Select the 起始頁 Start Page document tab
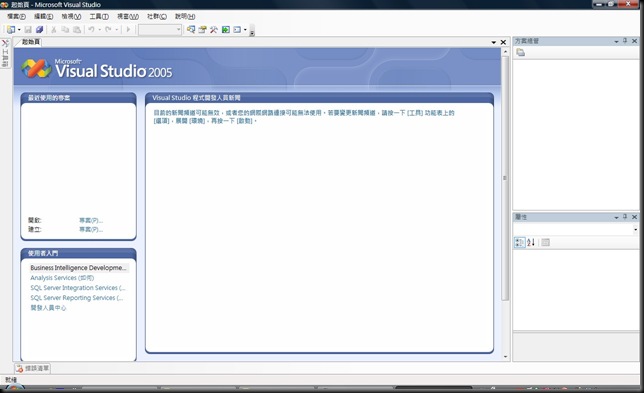The width and height of the screenshot is (644, 393). pos(30,42)
